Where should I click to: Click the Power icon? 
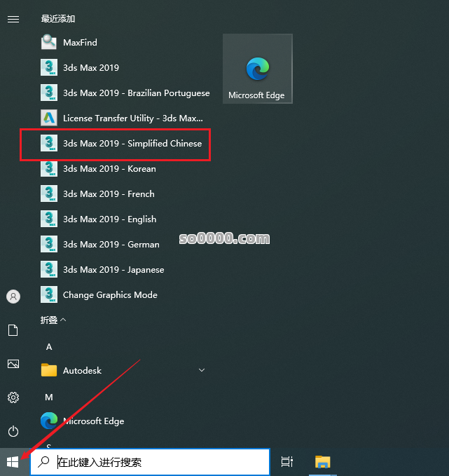point(13,431)
